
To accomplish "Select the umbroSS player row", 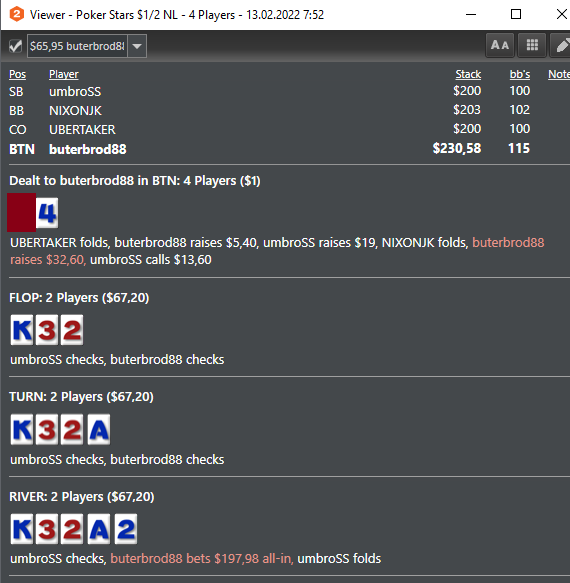I will [270, 91].
